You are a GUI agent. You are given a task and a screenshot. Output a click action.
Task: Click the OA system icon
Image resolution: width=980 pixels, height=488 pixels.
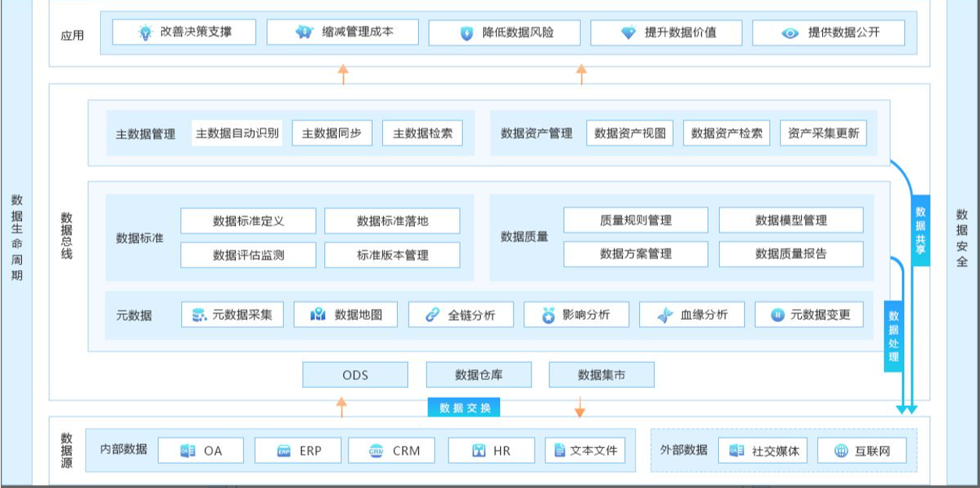pyautogui.click(x=188, y=450)
